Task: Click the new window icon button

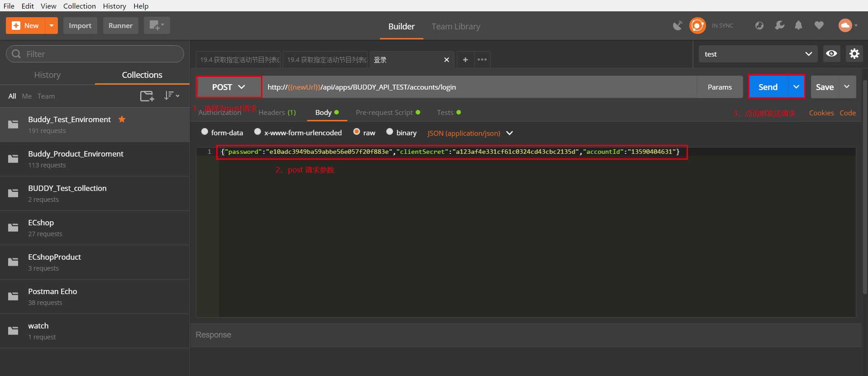Action: click(x=157, y=25)
